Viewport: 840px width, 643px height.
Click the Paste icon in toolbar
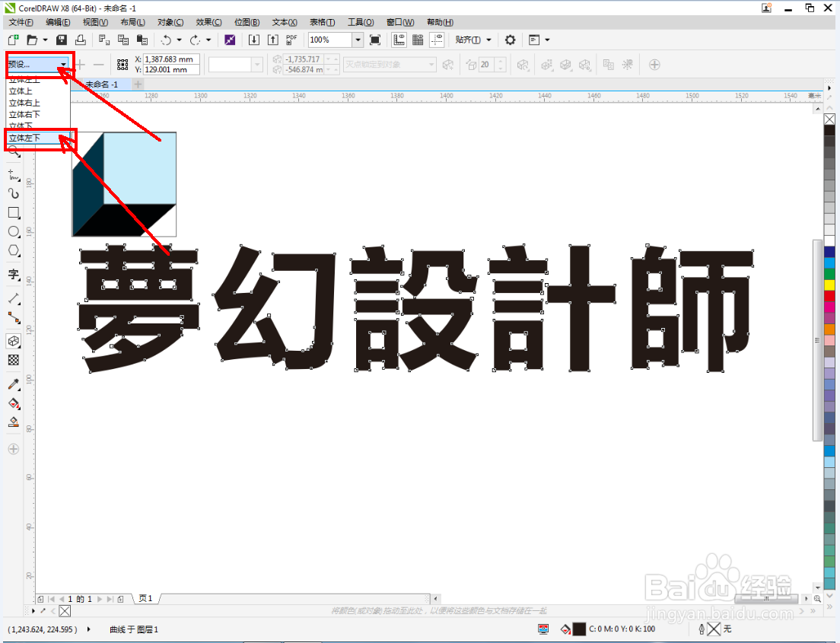pos(142,40)
